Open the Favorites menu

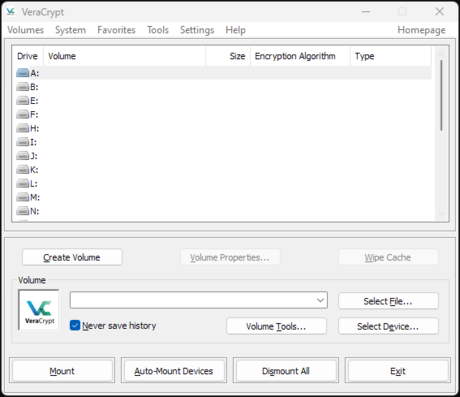116,30
